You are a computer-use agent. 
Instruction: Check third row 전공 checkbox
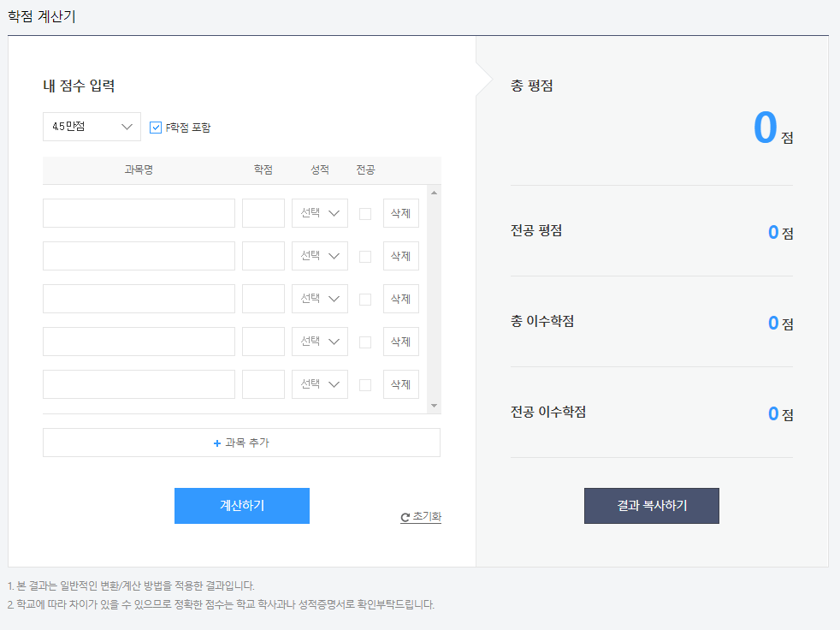pos(365,300)
